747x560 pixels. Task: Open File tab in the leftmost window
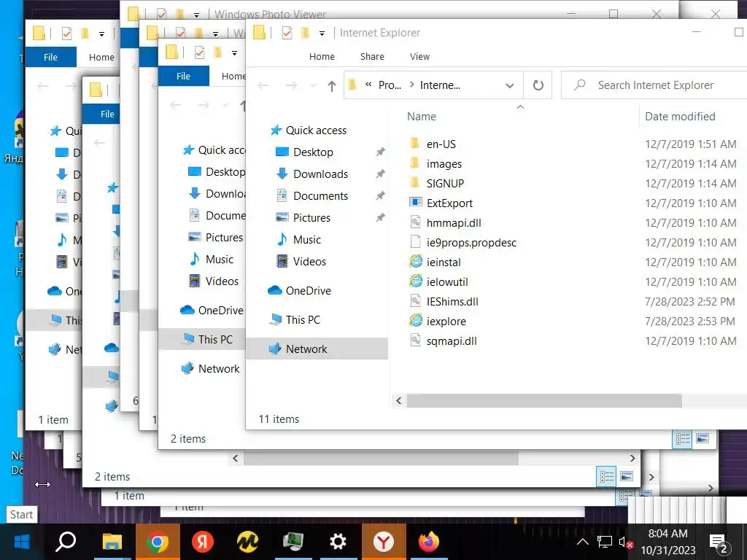pos(50,57)
